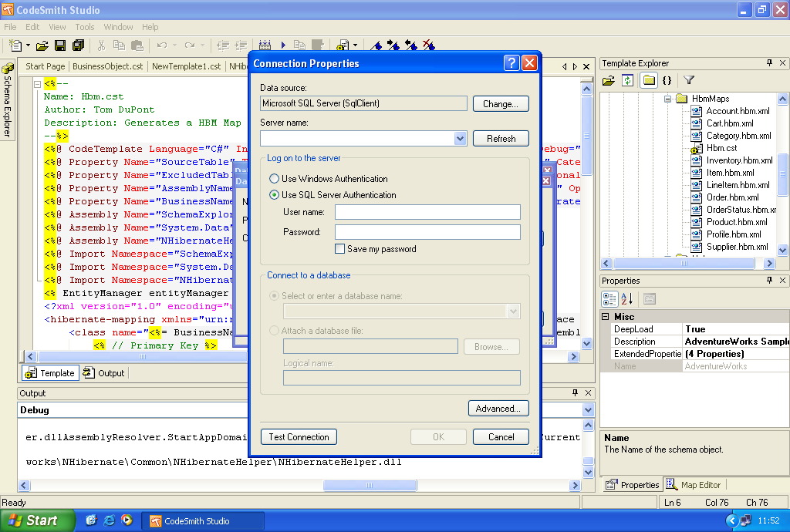
Task: Click the Cancel button in dialog
Action: click(500, 437)
